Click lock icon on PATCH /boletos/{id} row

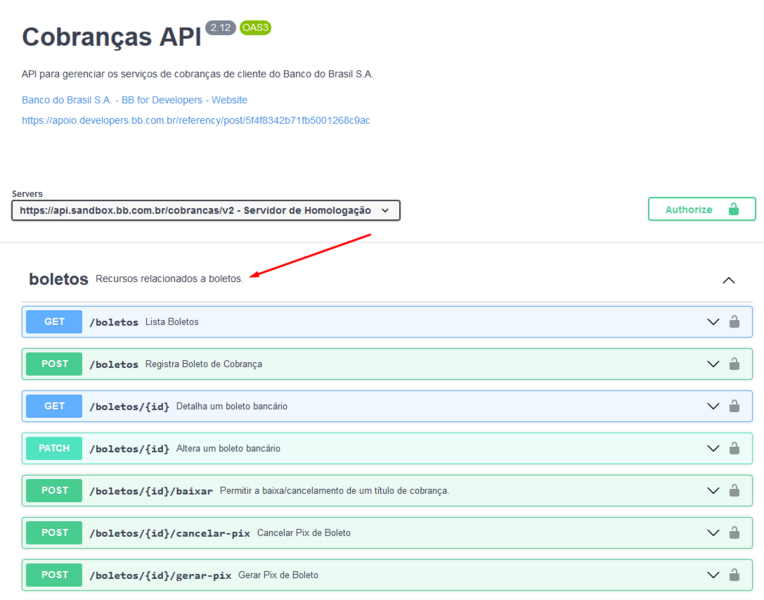734,448
